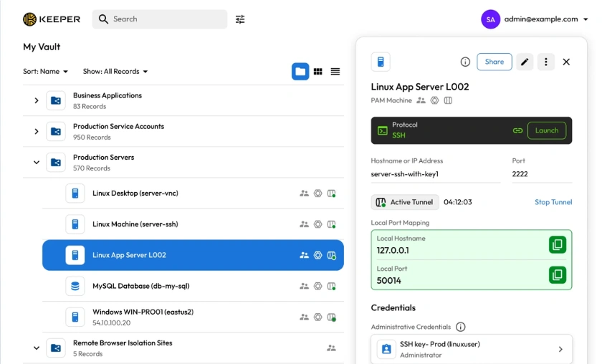Edit record with pencil icon
The height and width of the screenshot is (364, 602).
(525, 62)
